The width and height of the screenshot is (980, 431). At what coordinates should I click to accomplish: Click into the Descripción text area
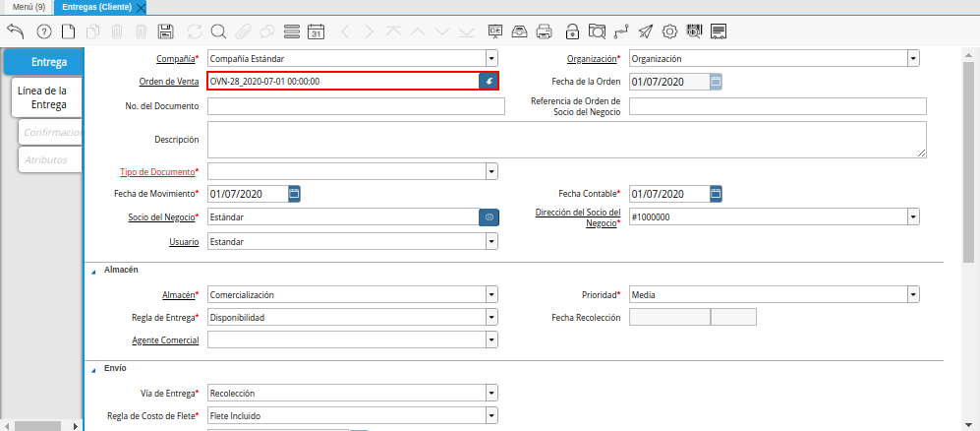coord(567,140)
